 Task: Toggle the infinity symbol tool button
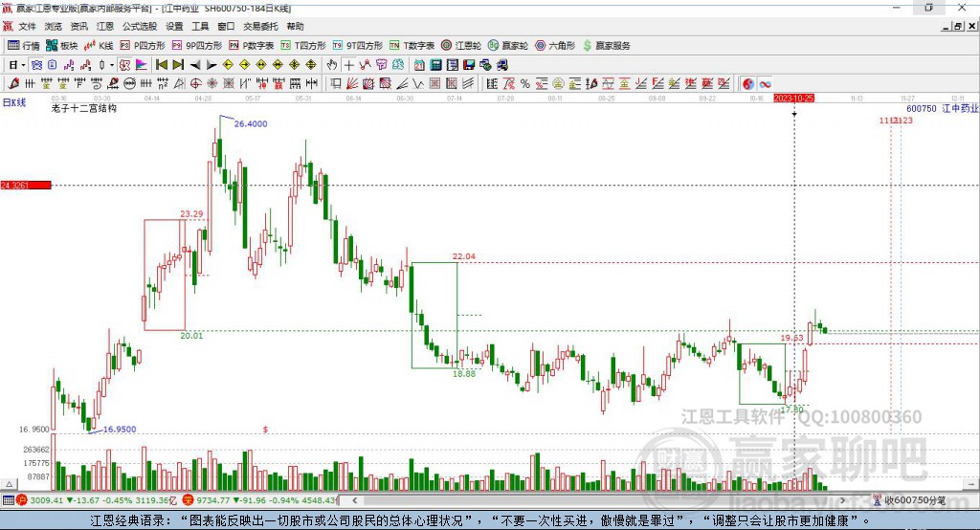point(765,84)
